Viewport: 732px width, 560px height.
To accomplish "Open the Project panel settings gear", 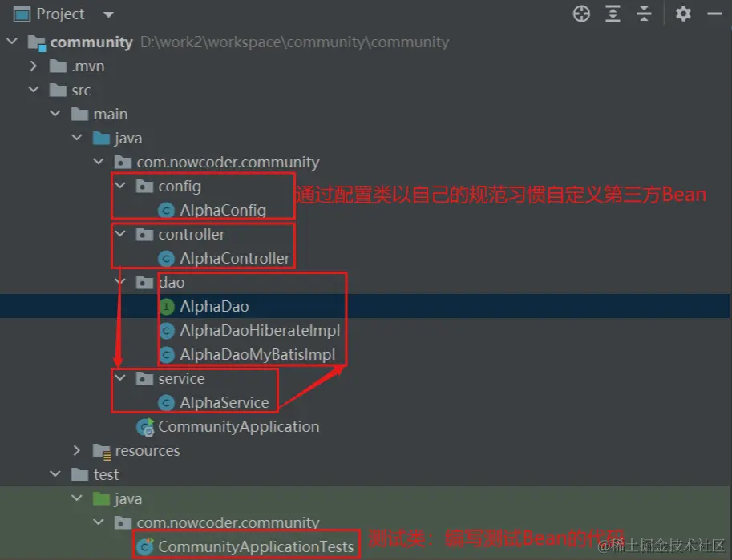I will click(x=683, y=14).
